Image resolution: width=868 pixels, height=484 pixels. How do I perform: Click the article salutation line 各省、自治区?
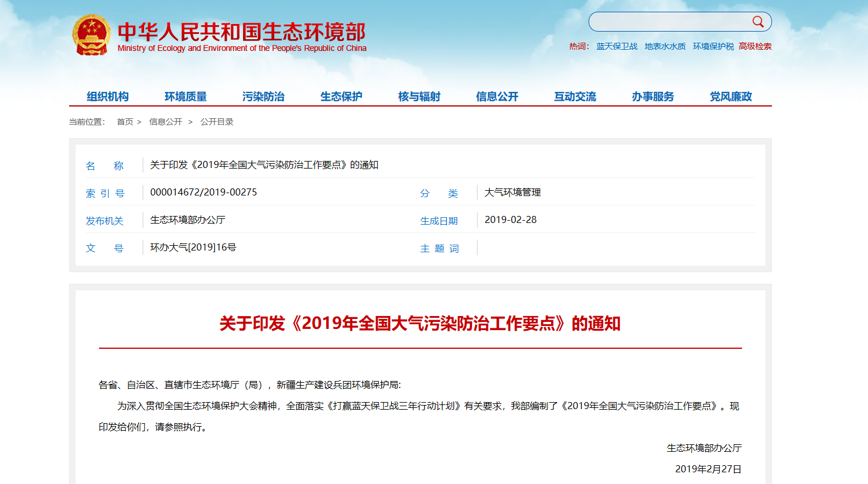click(x=250, y=385)
